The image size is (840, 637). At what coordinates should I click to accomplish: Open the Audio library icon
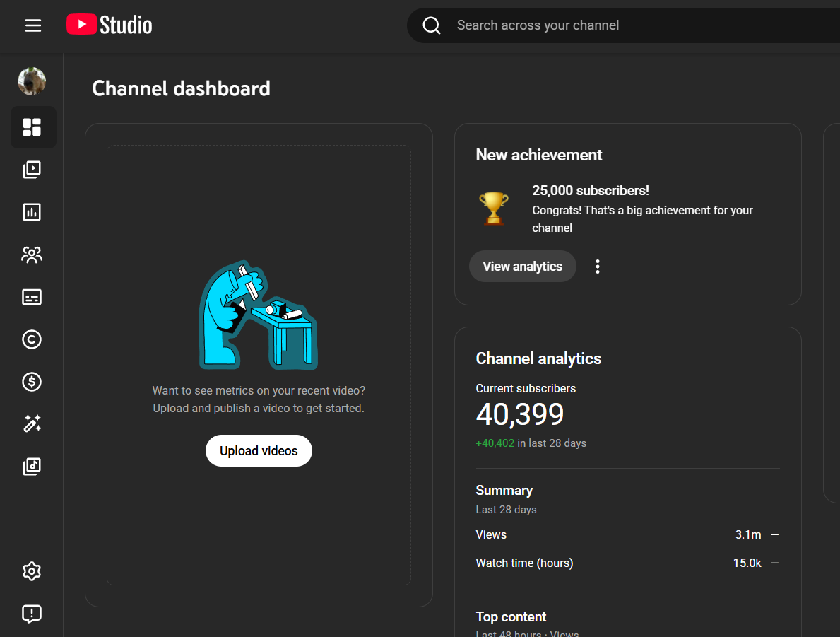(x=32, y=467)
